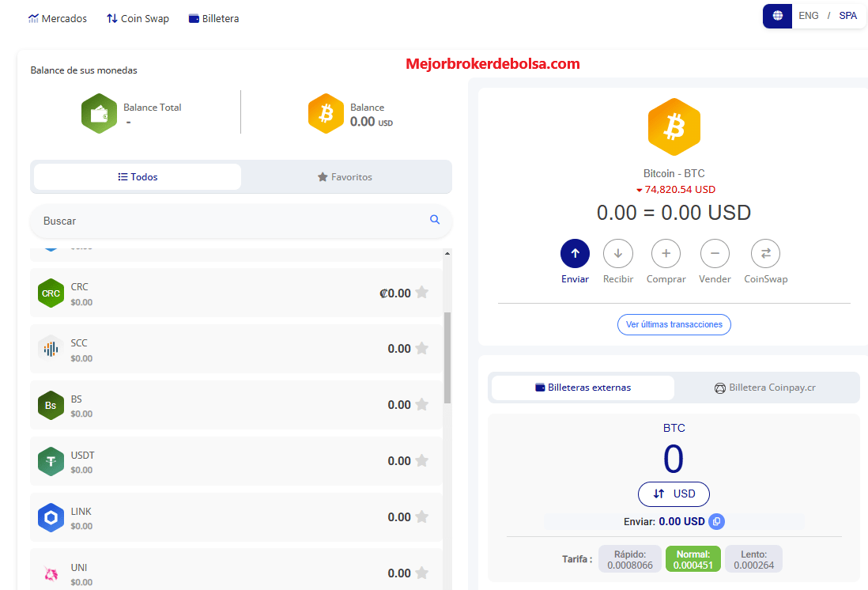Click the BTC amount 0 field
Image resolution: width=868 pixels, height=590 pixels.
tap(674, 459)
